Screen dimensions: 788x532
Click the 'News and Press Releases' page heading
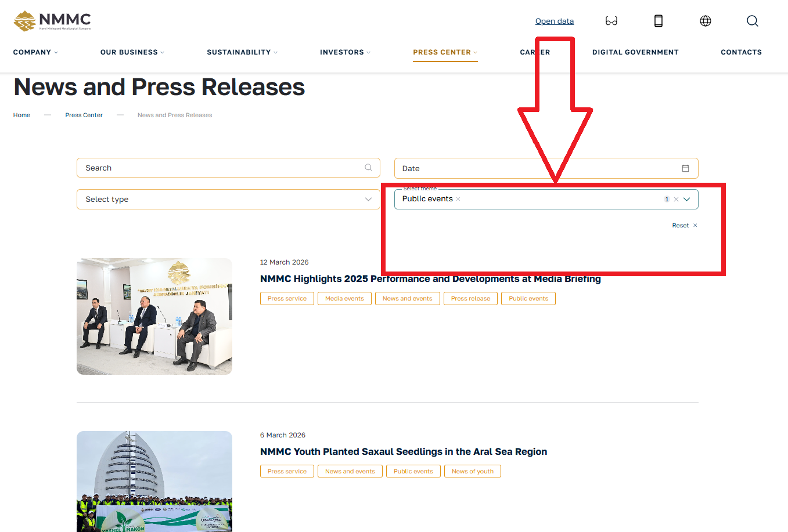point(159,87)
